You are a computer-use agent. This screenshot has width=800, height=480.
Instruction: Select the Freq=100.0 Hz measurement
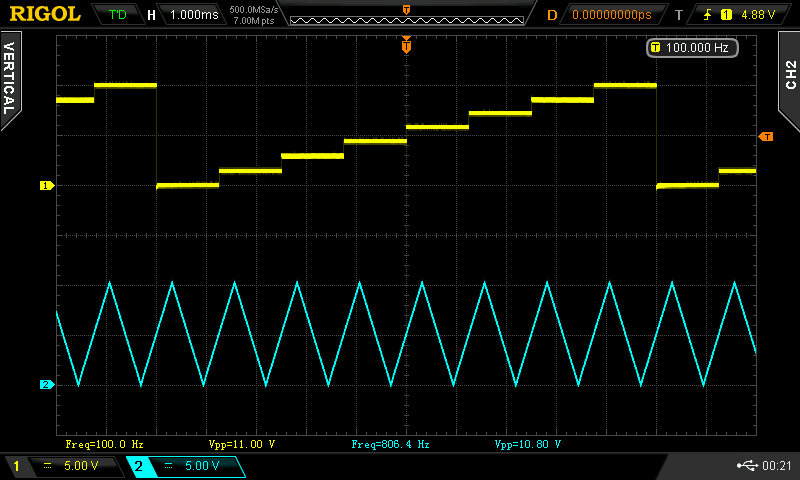tap(104, 443)
